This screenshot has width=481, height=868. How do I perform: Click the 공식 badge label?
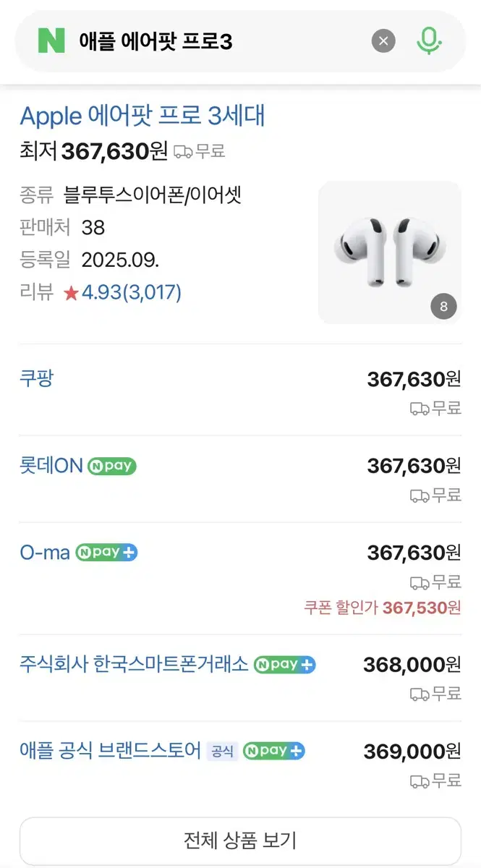[221, 751]
